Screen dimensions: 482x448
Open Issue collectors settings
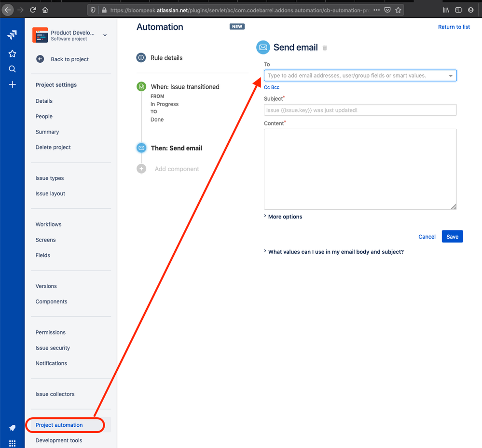pos(55,394)
